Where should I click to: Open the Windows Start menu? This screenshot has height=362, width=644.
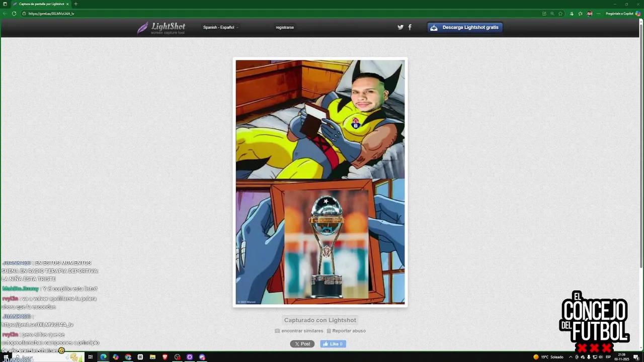pos(7,357)
